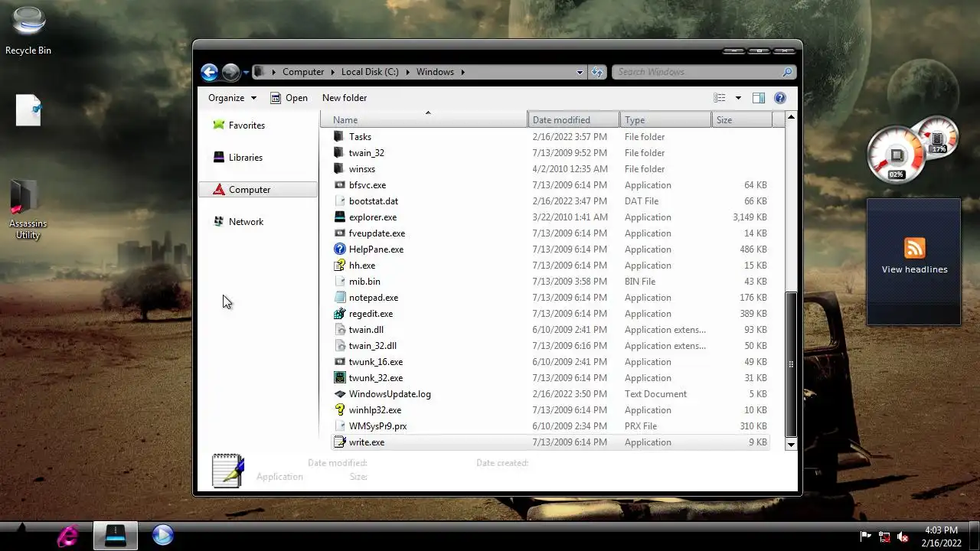980x551 pixels.
Task: Select the fveupdate.exe file name
Action: [377, 233]
